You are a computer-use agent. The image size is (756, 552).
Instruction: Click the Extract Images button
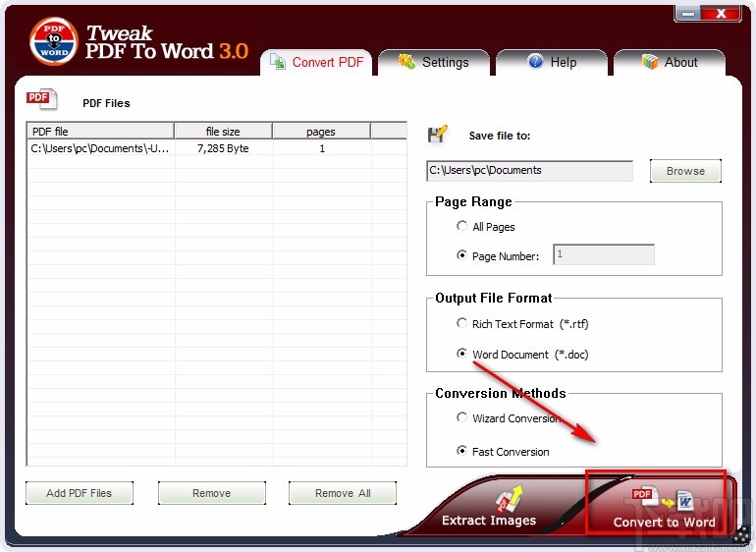[489, 506]
